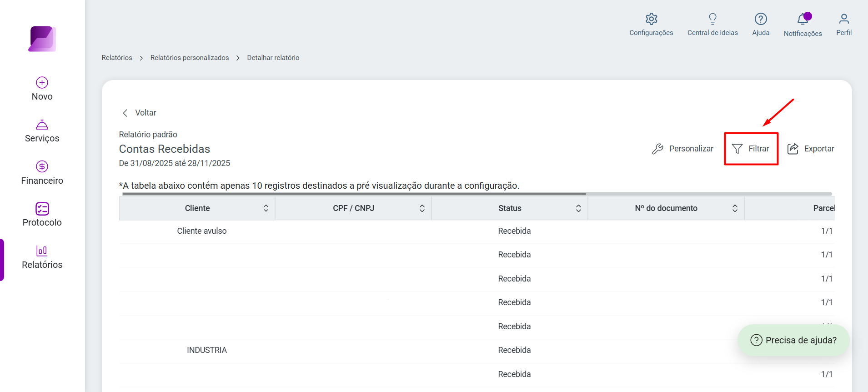
Task: Sort table by Cliente column arrows
Action: point(266,208)
